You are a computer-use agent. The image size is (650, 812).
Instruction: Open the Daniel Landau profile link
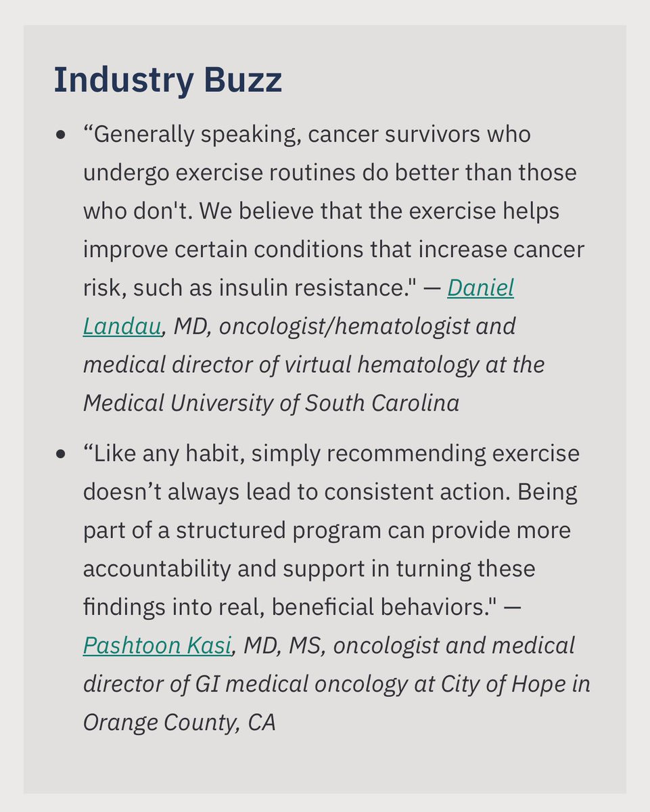(x=480, y=288)
